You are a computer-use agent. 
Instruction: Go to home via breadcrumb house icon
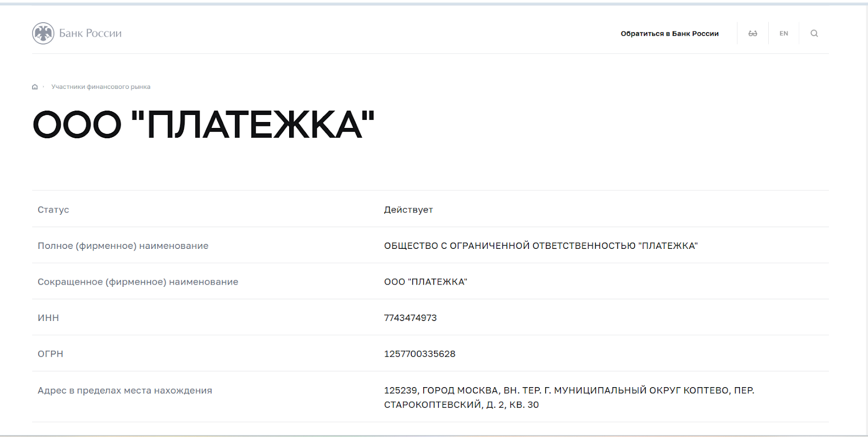click(35, 87)
